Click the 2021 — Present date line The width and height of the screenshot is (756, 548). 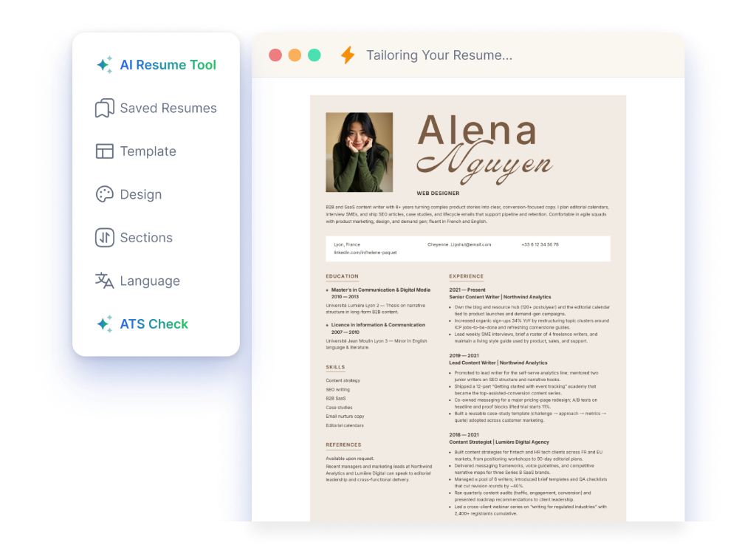[x=467, y=290]
